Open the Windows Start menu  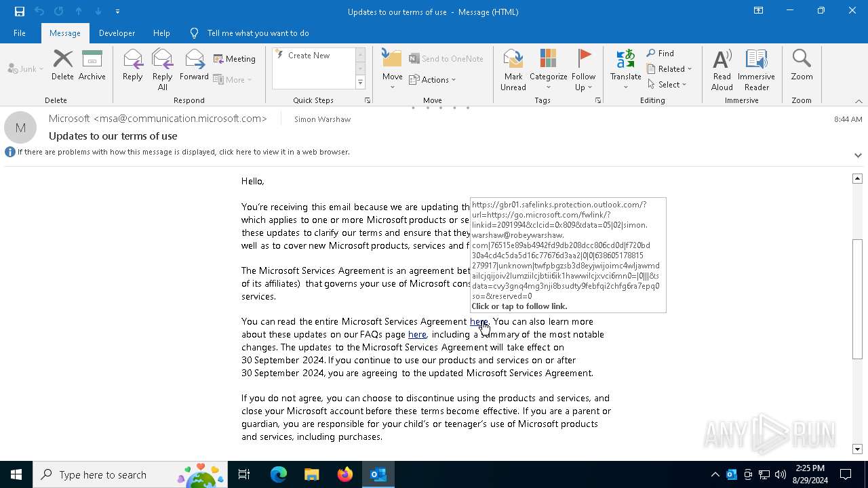click(16, 474)
